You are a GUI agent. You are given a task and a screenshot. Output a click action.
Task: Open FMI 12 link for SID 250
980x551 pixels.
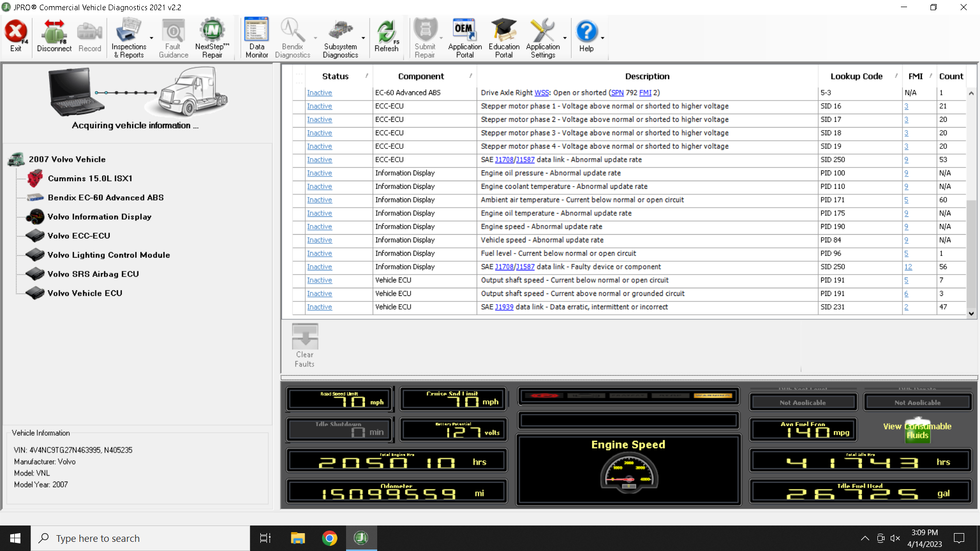pos(908,267)
